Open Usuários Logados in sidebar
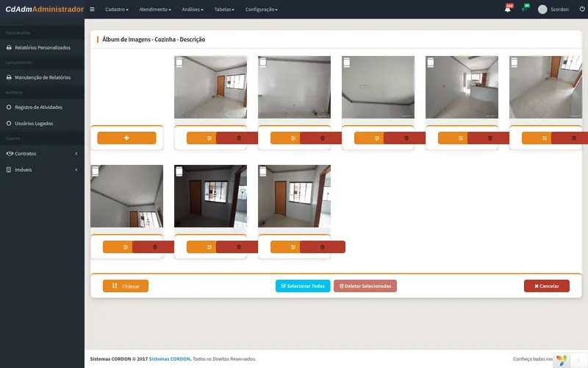The height and width of the screenshot is (368, 588). 42,123
